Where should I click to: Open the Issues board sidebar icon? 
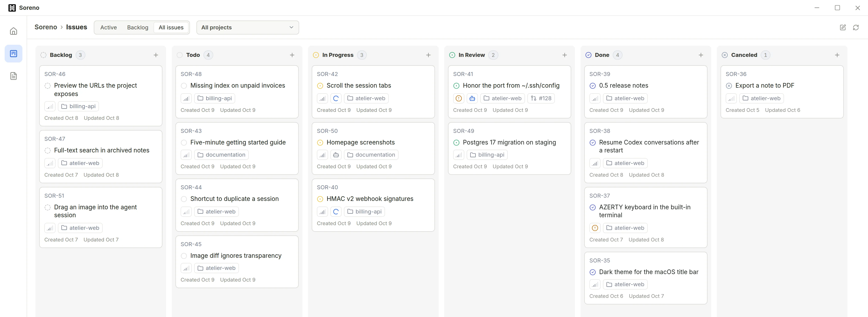pos(14,54)
